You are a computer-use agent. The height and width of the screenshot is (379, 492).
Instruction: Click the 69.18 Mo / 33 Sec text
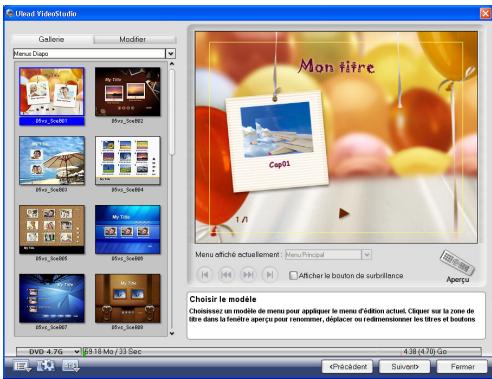(x=113, y=352)
